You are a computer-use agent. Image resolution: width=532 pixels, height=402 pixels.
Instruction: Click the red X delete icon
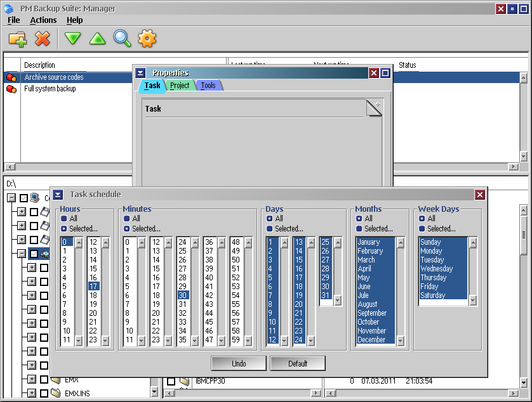(43, 38)
